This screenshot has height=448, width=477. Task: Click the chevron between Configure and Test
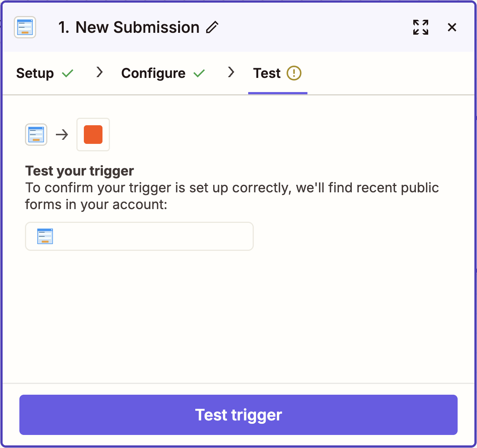[x=231, y=72]
